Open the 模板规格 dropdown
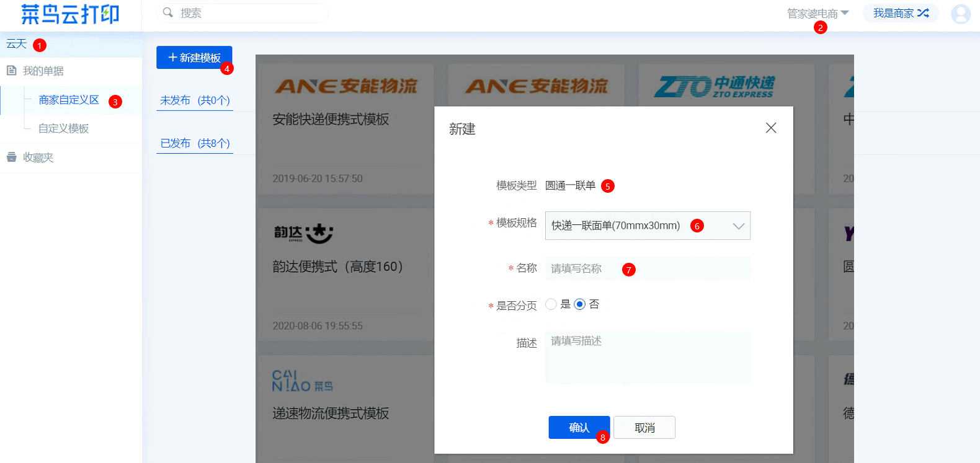 pyautogui.click(x=648, y=226)
